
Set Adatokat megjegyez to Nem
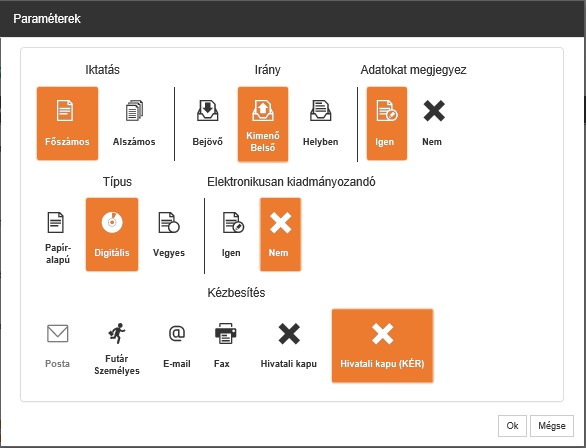433,124
